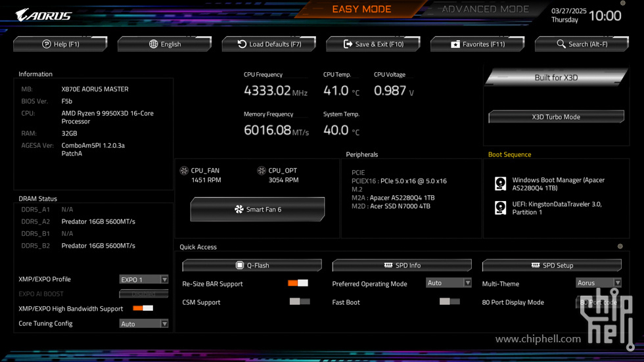The image size is (644, 362).
Task: Click gear icon in top-right corner
Action: 623,3
